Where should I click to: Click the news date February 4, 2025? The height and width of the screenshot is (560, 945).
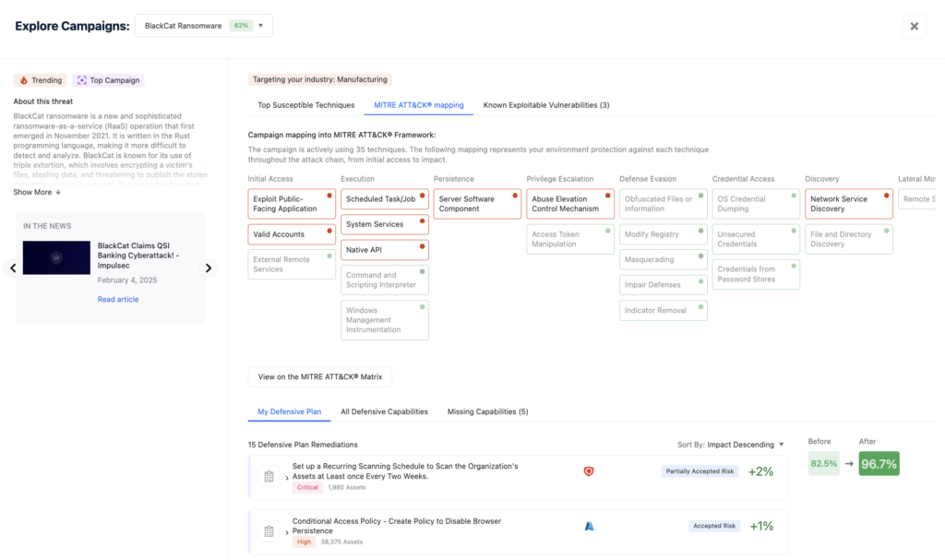[127, 280]
